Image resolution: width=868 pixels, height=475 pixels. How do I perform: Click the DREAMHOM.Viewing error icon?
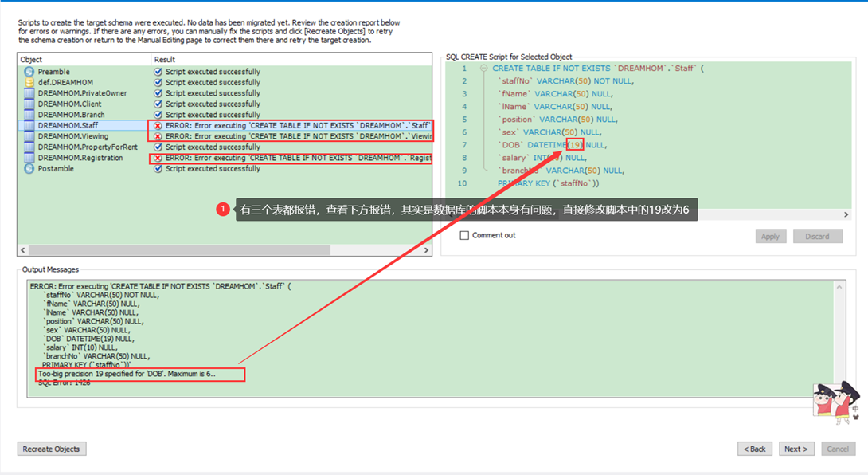[158, 135]
